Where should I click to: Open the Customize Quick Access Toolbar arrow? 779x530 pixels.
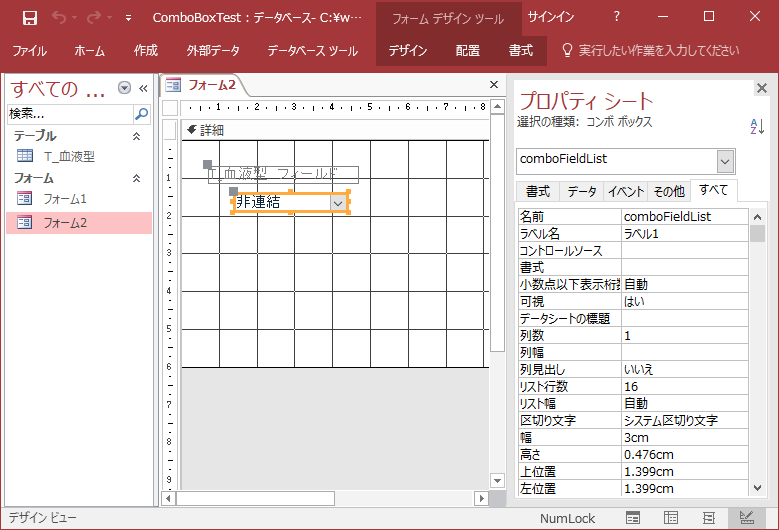128,18
